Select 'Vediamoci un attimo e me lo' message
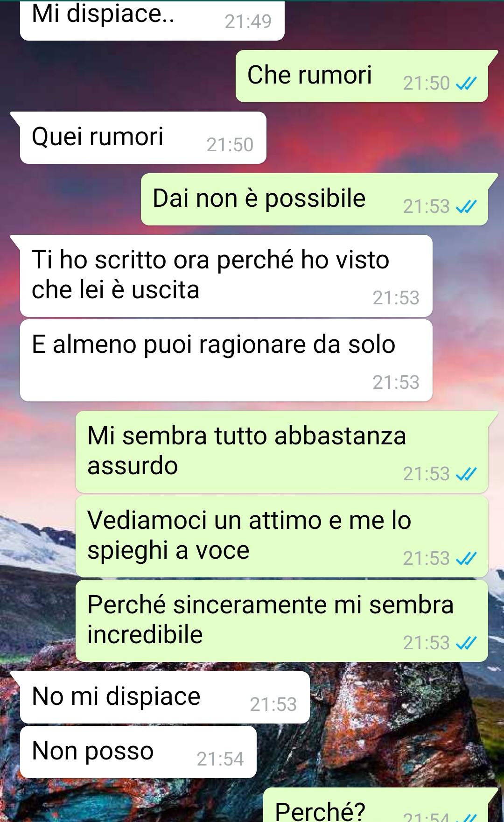 point(282,536)
